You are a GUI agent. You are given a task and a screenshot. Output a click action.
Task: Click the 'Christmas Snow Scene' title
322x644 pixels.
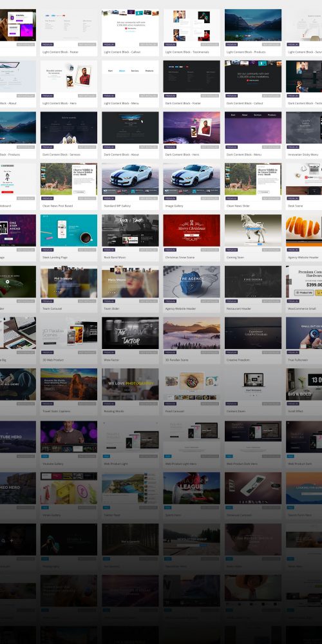click(179, 258)
